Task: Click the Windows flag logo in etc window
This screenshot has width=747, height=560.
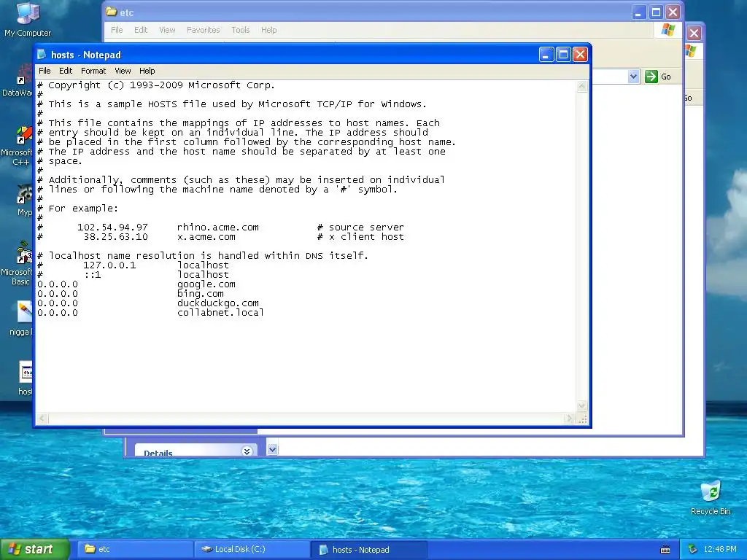Action: (668, 30)
